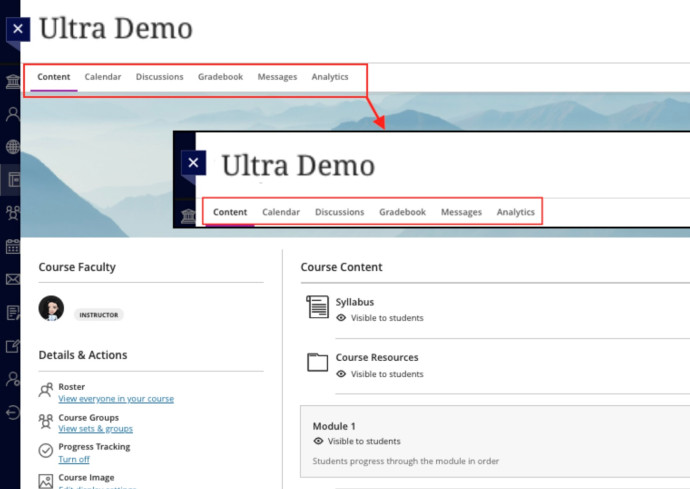
Task: Open the Calendar icon in the sidebar
Action: click(13, 246)
